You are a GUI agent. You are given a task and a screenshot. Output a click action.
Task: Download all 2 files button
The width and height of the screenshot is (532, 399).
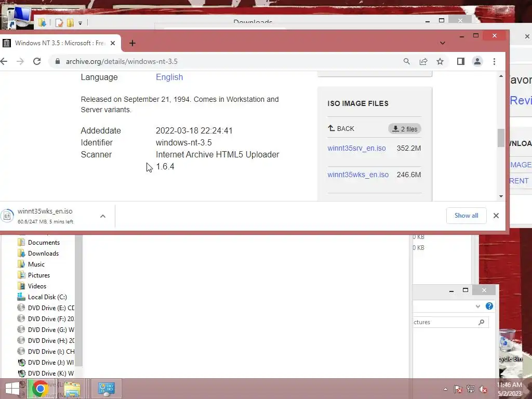(x=404, y=129)
